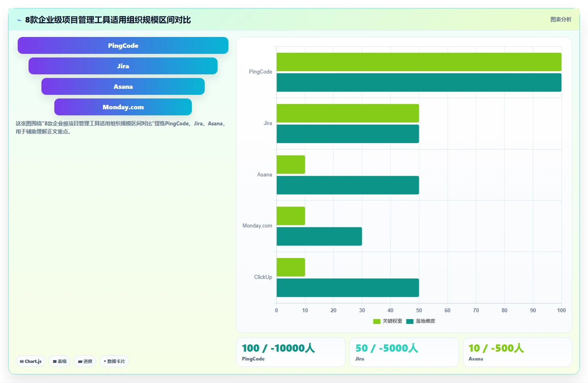Screen dimensions: 588x383
Task: Select the Monday.com funnel bar
Action: [123, 107]
